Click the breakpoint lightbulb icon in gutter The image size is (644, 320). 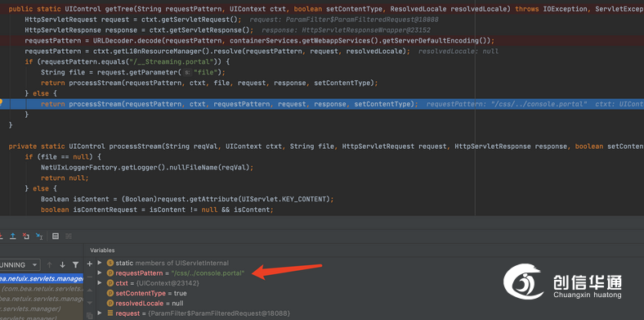pyautogui.click(x=2, y=103)
